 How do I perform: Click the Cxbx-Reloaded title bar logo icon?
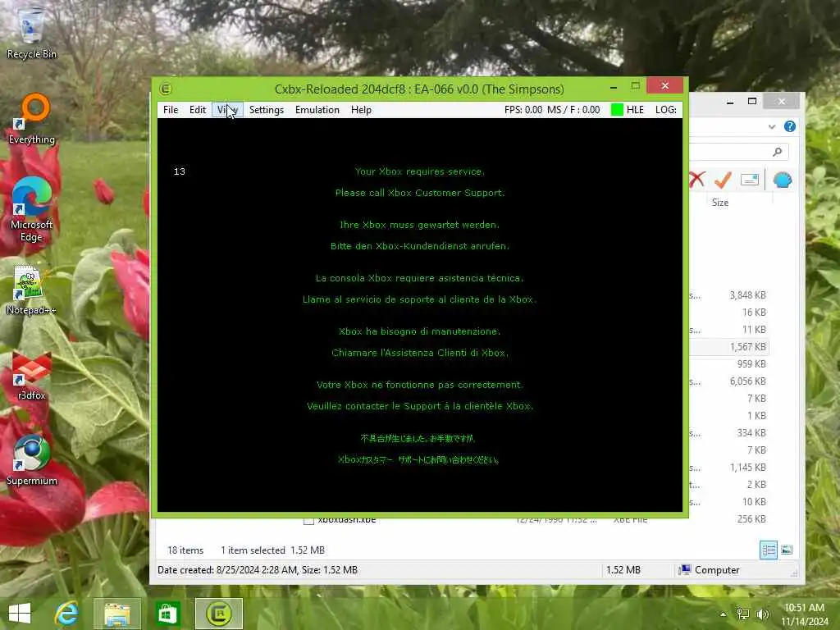click(x=166, y=89)
